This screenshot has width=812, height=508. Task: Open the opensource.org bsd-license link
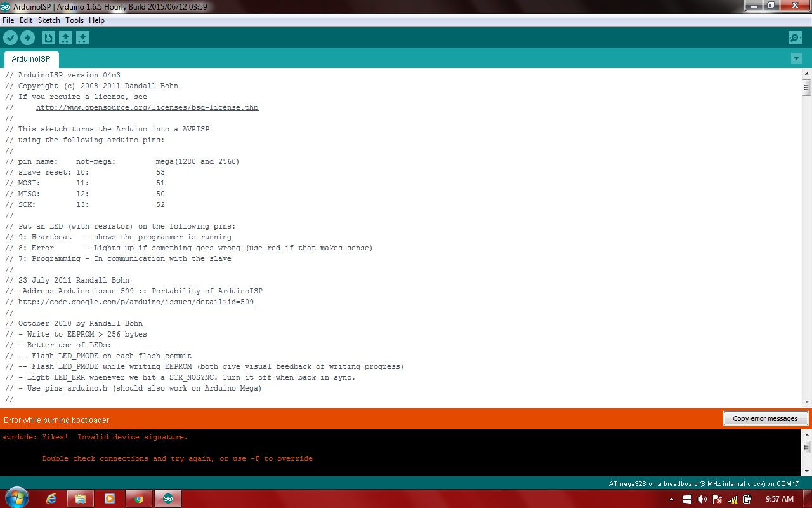tap(147, 107)
